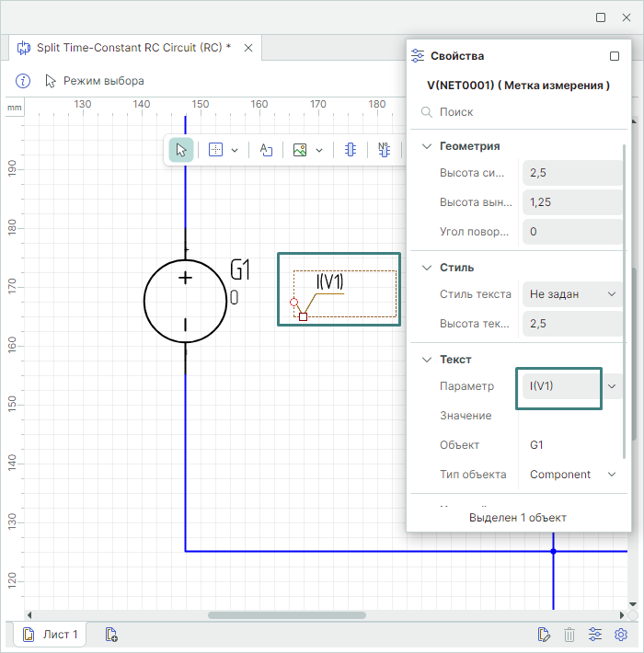Click the add new sheet icon
Viewport: 644px width, 653px height.
111,635
